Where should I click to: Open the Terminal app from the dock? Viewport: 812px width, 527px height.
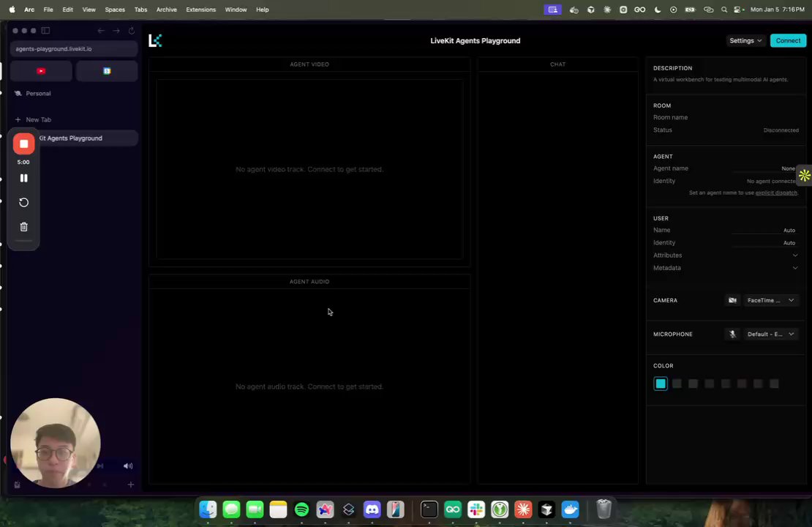click(429, 509)
